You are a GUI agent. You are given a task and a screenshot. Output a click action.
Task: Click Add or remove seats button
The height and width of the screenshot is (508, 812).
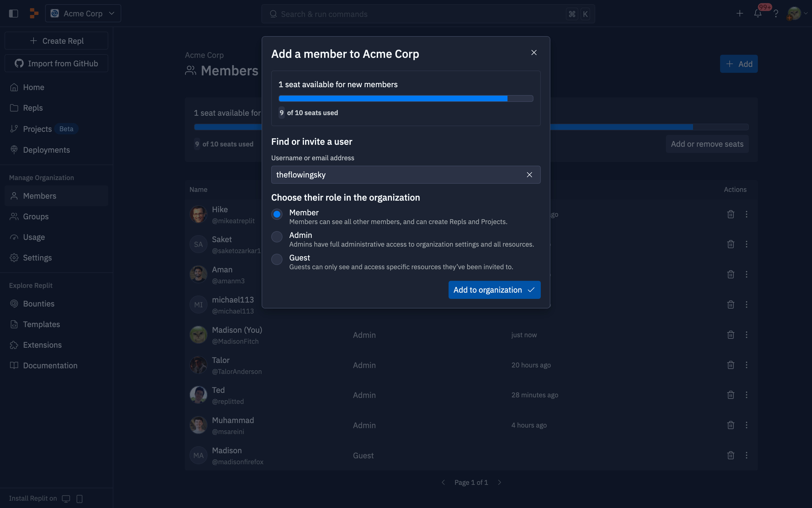click(x=707, y=144)
